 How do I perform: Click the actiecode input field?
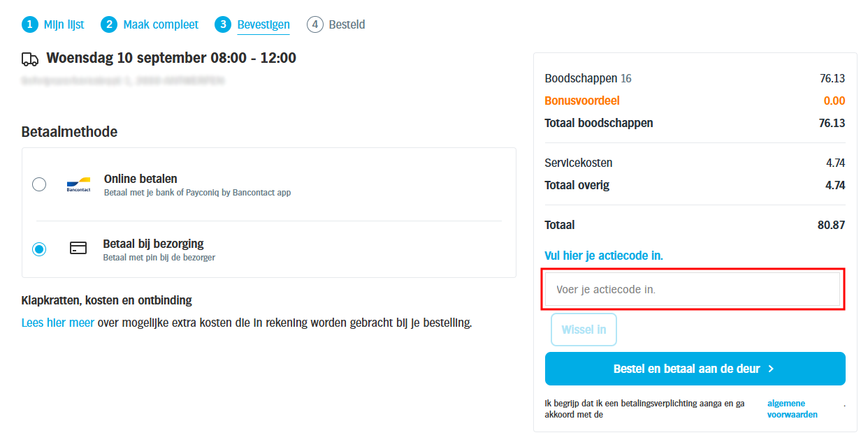[693, 288]
